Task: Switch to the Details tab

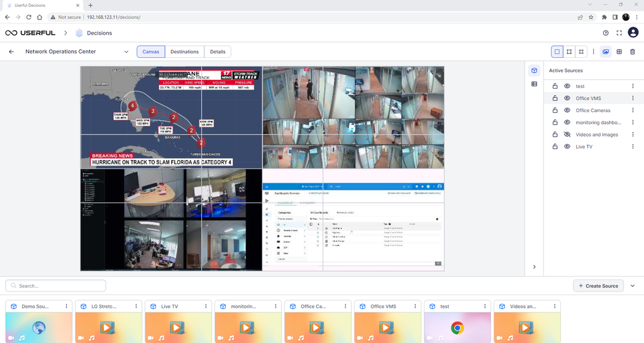Action: (x=218, y=52)
